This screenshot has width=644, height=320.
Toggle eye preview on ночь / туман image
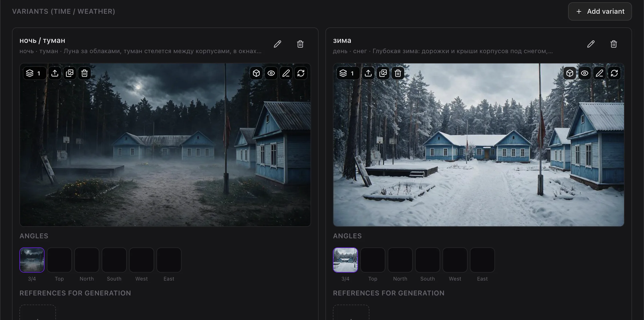tap(271, 73)
